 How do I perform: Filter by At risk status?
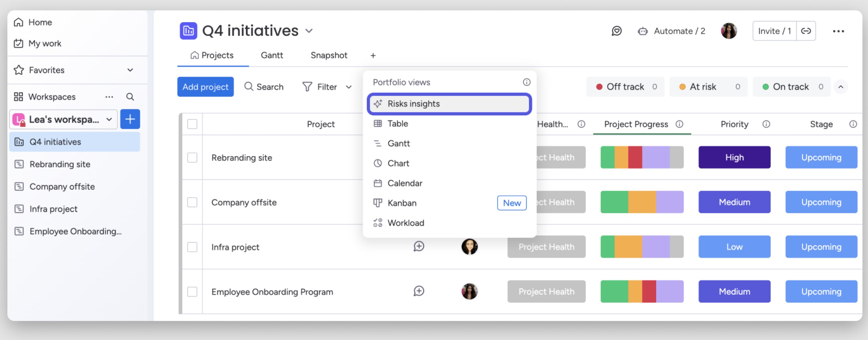(708, 87)
